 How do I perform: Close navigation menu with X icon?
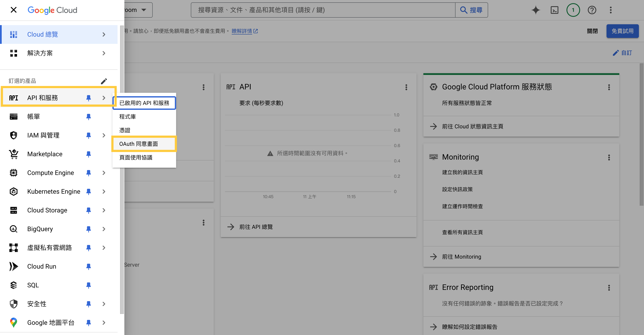coord(13,10)
